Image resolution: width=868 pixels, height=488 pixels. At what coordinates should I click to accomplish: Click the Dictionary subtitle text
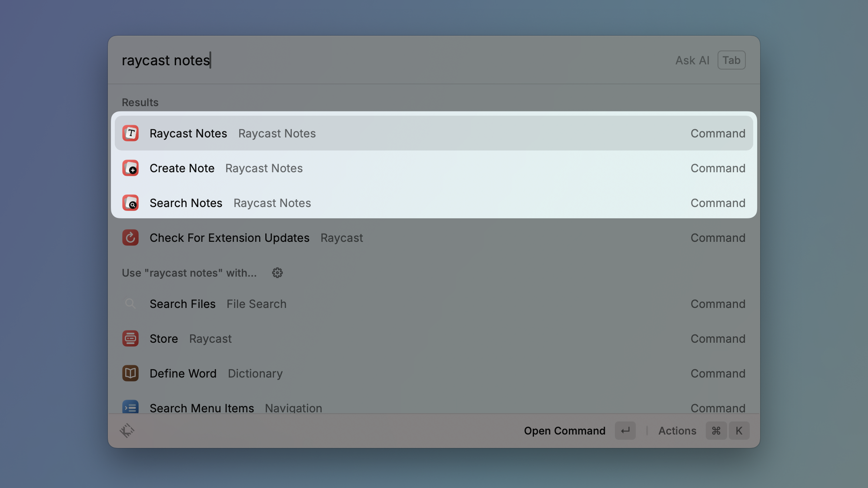click(x=255, y=373)
